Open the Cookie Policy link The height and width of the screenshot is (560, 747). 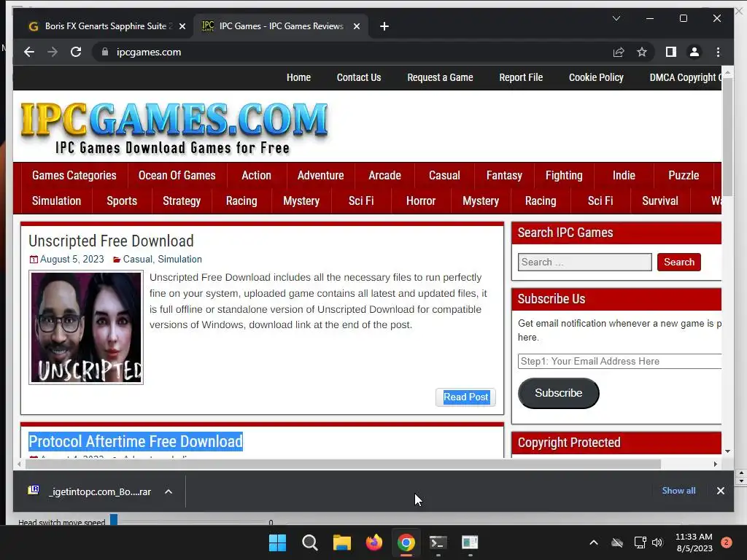tap(596, 77)
